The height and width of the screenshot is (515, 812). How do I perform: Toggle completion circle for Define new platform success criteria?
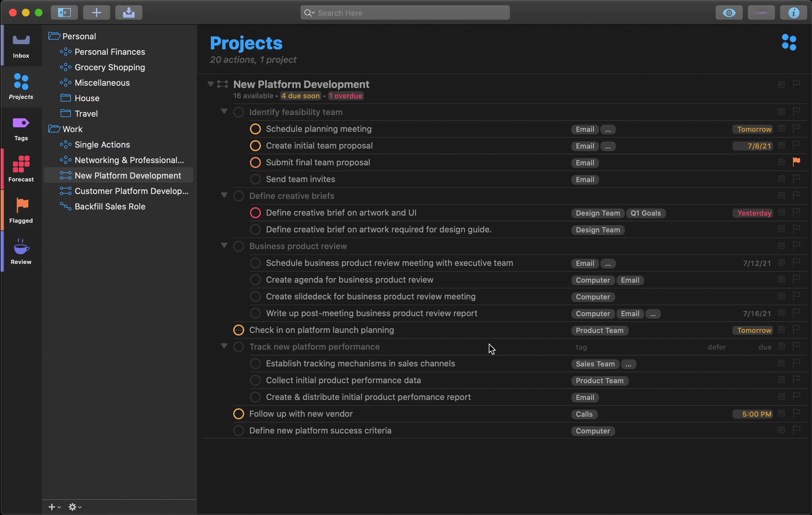(240, 431)
